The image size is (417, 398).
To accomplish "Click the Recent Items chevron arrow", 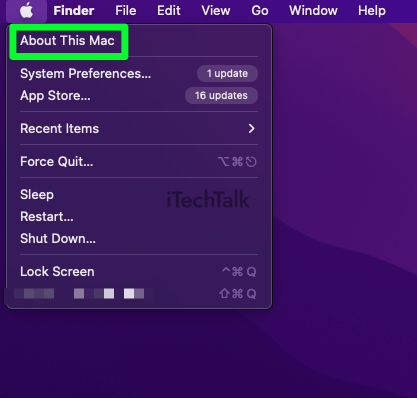I will 252,129.
